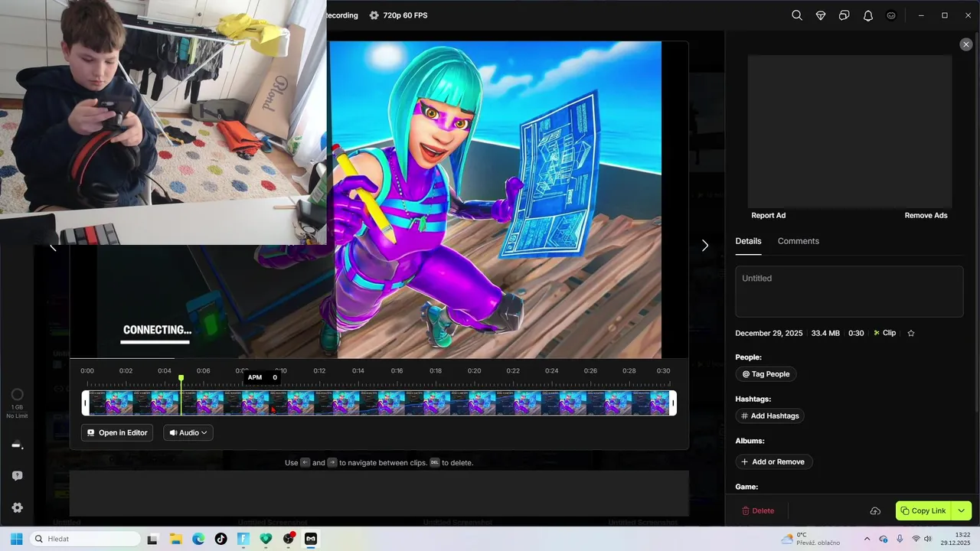Open Microsoft Edge from taskbar
Viewport: 980px width, 551px height.
pos(198,539)
